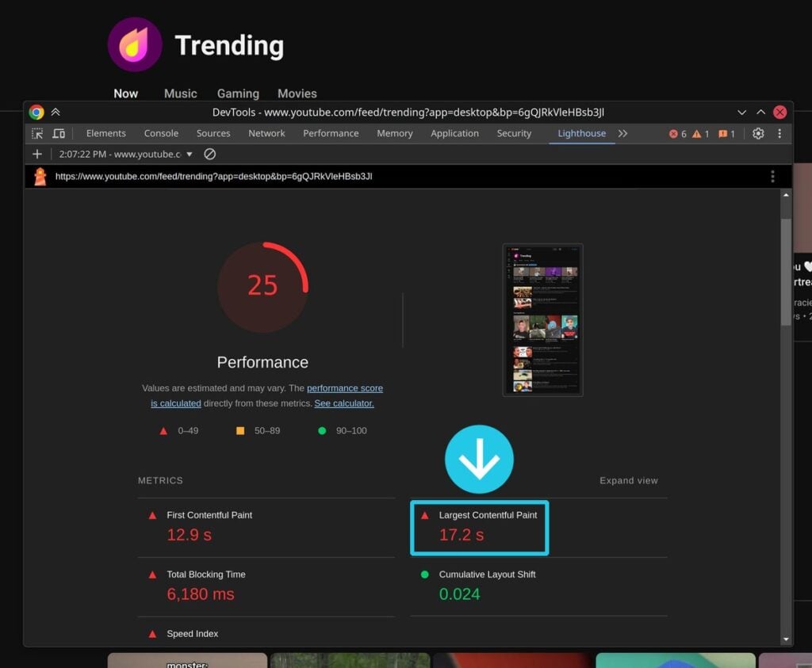Viewport: 812px width, 668px height.
Task: Open the See calculator link
Action: pyautogui.click(x=344, y=403)
